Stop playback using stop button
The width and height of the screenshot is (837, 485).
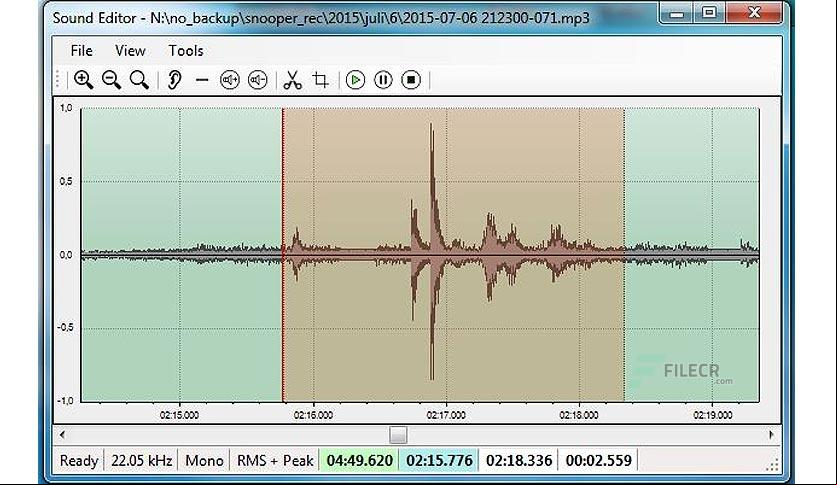[x=411, y=80]
